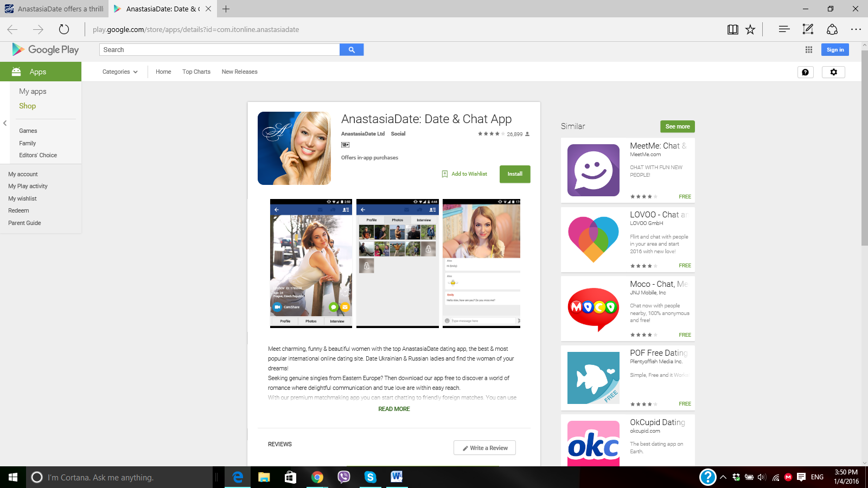Open My account
Viewport: 868px width, 488px height.
click(23, 174)
